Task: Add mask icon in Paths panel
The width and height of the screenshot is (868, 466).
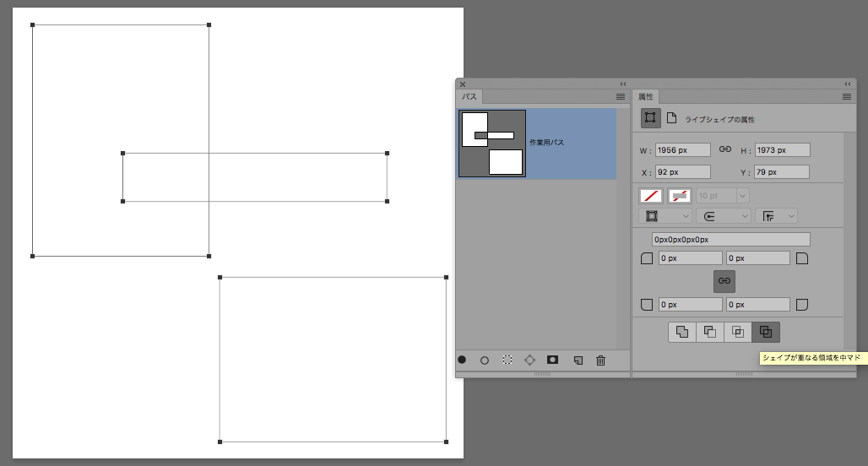Action: (552, 360)
